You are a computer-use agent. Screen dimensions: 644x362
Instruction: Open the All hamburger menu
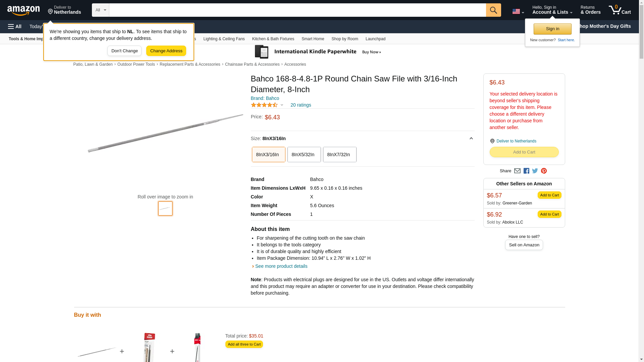coord(15,26)
